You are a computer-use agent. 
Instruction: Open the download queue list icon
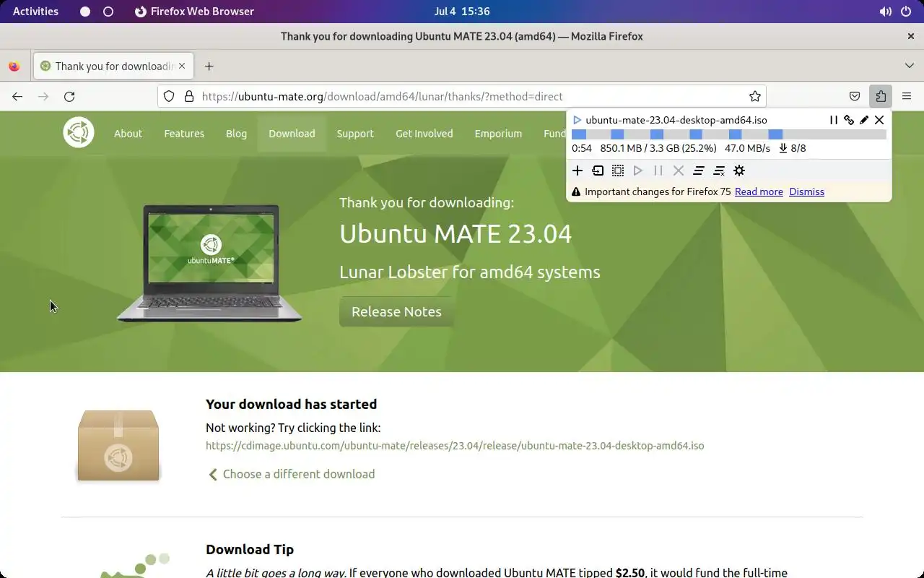click(x=699, y=171)
